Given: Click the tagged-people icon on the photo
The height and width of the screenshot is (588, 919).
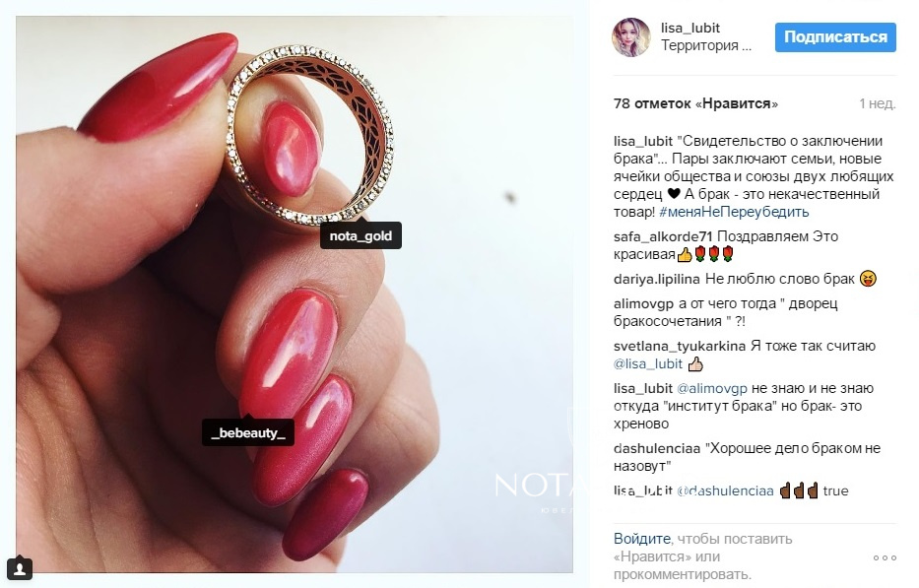Looking at the screenshot, I should 20,567.
